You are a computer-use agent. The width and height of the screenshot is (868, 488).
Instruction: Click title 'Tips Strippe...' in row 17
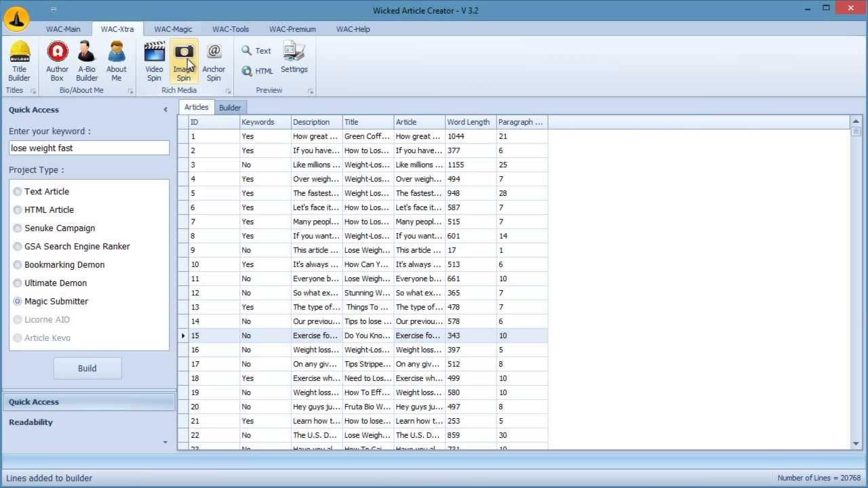pos(368,364)
